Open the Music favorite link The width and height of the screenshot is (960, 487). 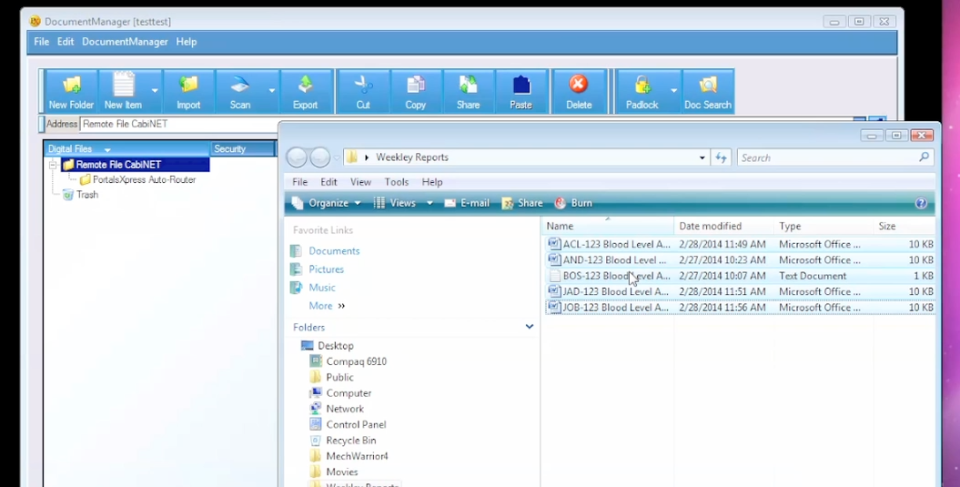tap(321, 288)
